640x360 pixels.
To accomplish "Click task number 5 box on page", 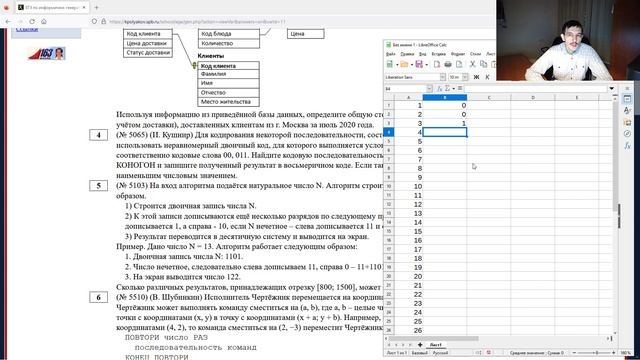I will [98, 186].
